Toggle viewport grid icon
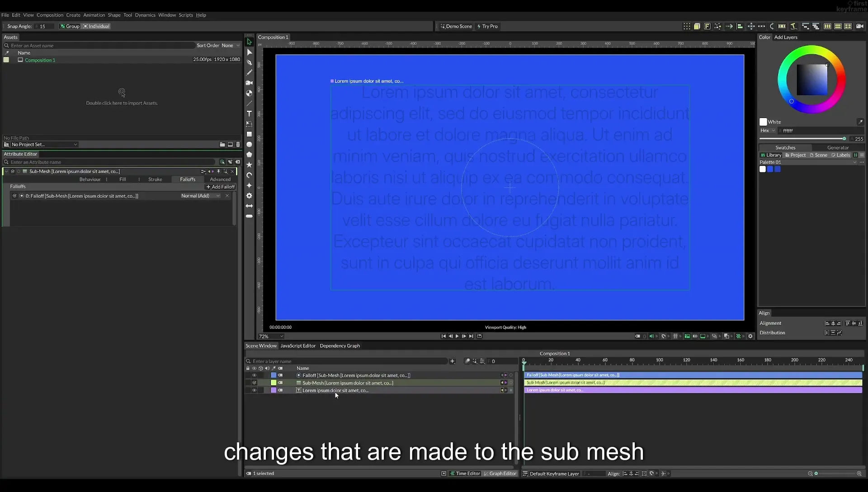 (675, 336)
